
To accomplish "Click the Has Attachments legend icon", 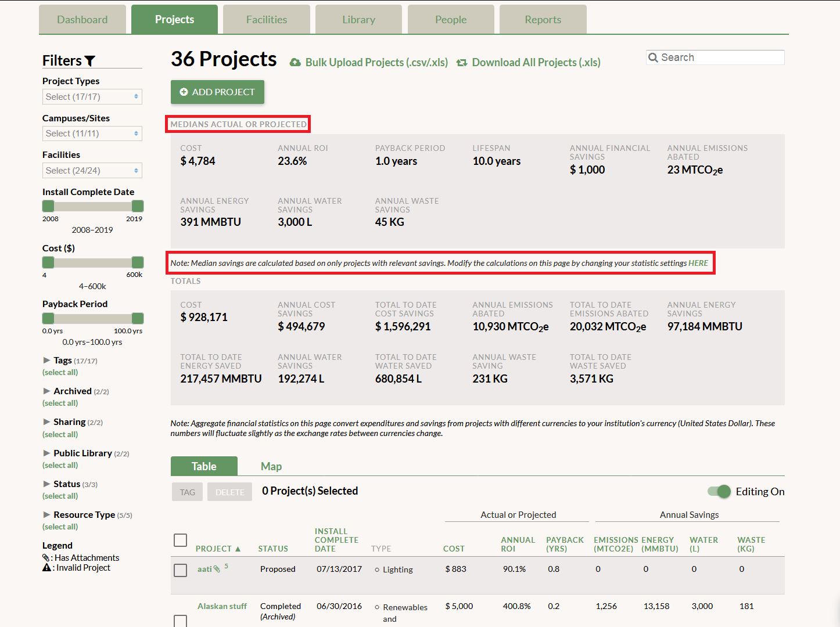I will pos(46,558).
